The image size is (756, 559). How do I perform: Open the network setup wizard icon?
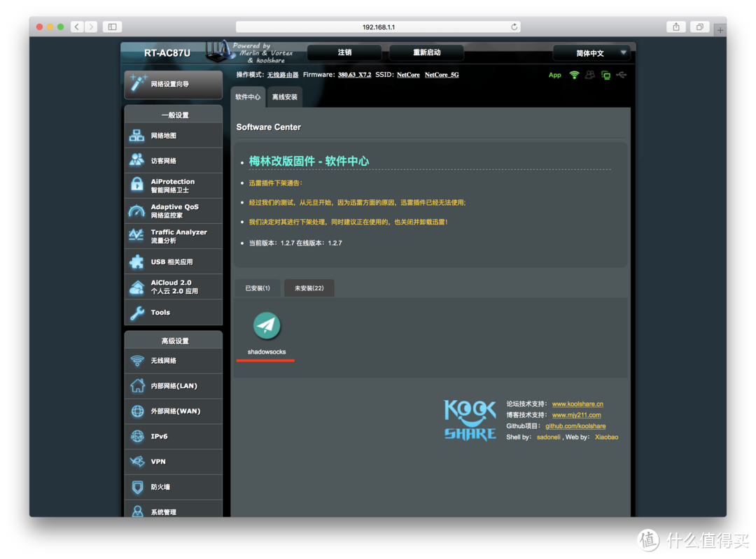click(138, 83)
